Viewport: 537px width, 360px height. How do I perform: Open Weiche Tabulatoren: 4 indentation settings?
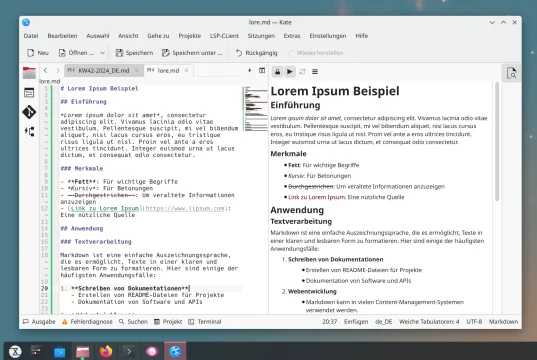pyautogui.click(x=429, y=322)
